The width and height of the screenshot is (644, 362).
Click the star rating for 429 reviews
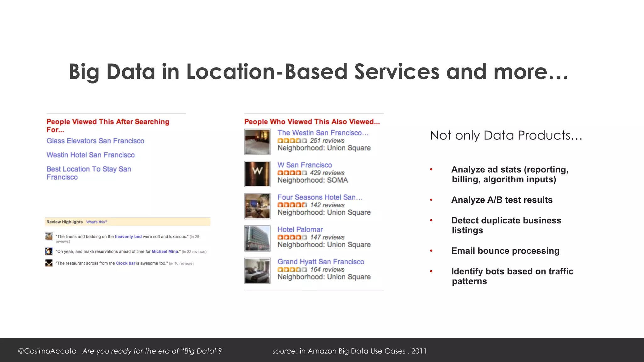coord(292,173)
